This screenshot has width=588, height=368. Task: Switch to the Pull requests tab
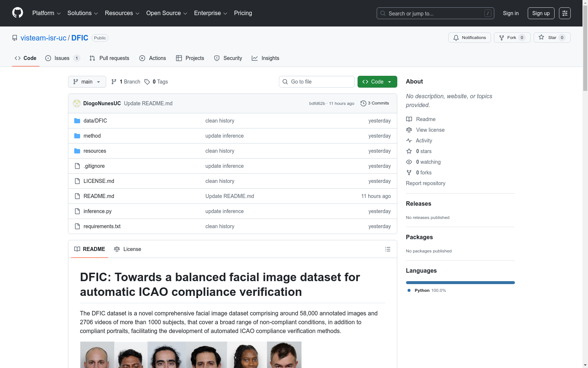(x=110, y=58)
